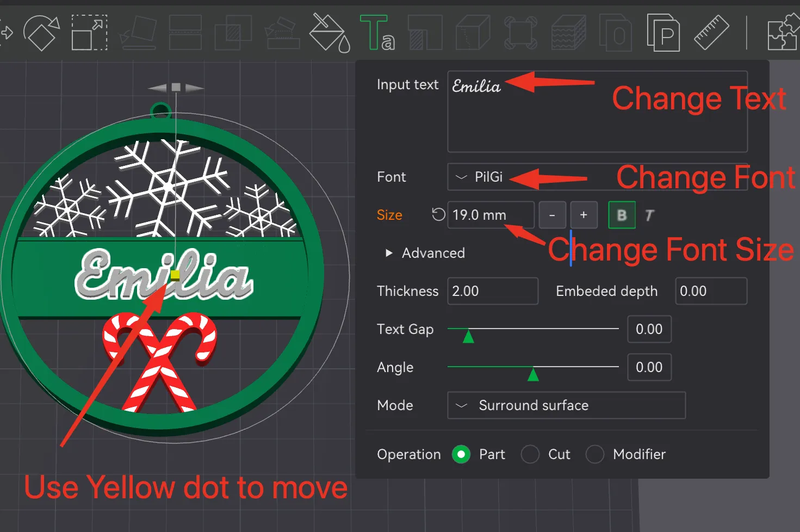
Task: Click the Thickness input field
Action: (493, 291)
